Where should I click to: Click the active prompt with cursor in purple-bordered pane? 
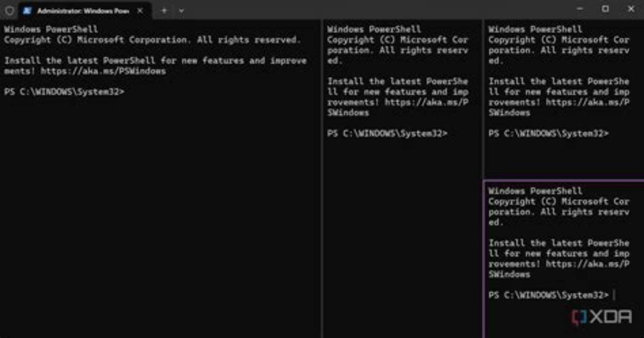pyautogui.click(x=551, y=295)
